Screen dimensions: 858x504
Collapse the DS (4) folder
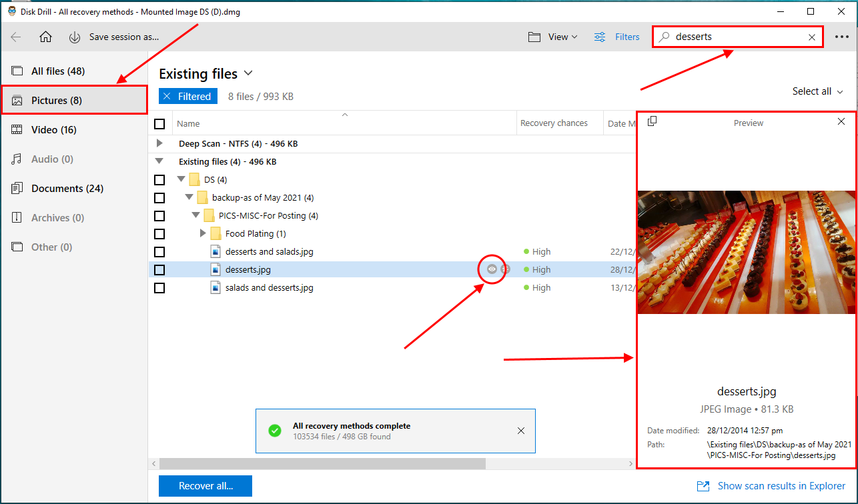tap(181, 179)
